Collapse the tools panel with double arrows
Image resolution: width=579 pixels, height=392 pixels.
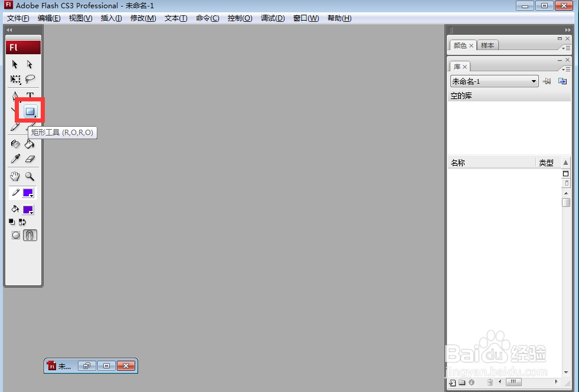pyautogui.click(x=9, y=30)
